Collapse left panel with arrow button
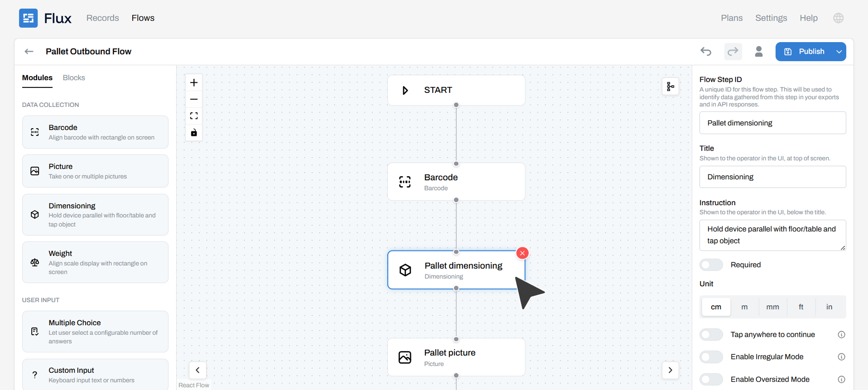 [198, 370]
